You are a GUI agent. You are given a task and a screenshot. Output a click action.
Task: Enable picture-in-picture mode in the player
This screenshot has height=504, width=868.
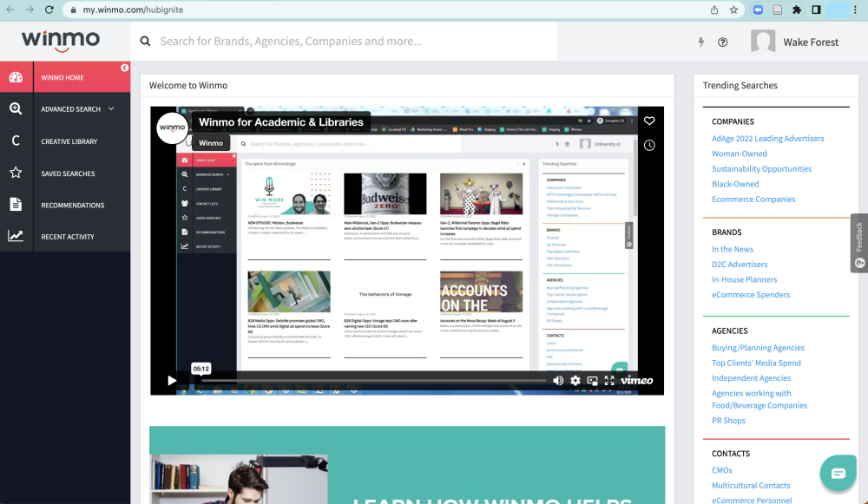592,380
